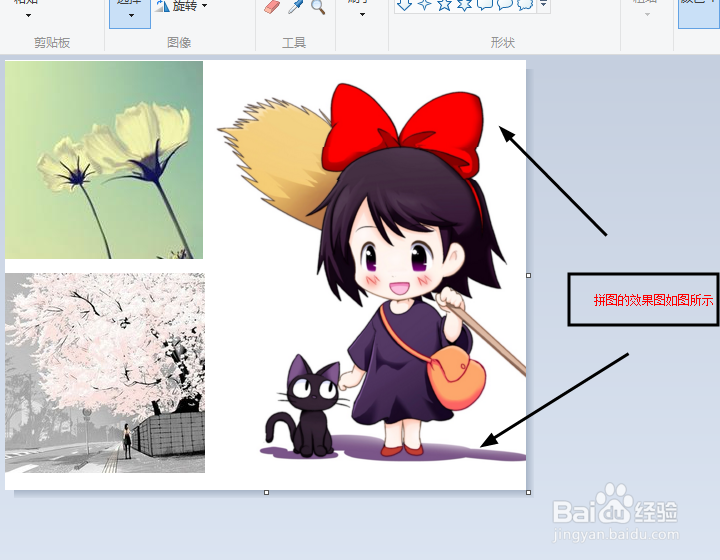Screen dimensions: 720x560
Task: Open the line thickness dropdown arrow
Action: pyautogui.click(x=647, y=15)
